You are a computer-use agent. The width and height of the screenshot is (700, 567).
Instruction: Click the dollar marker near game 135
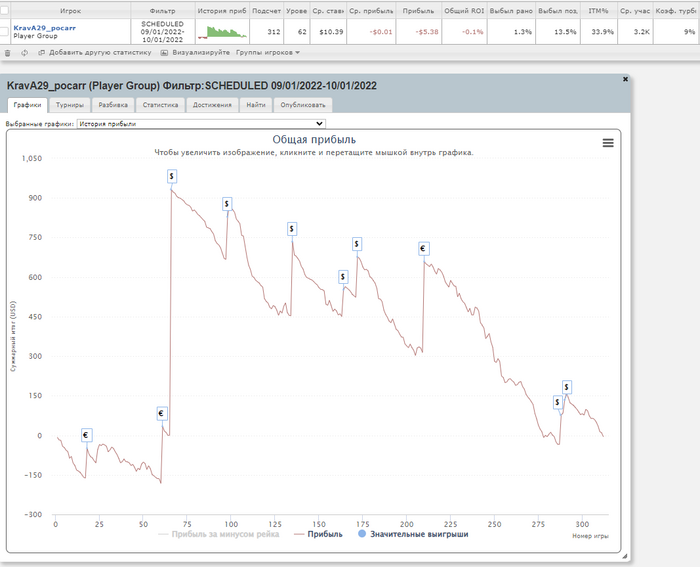[292, 229]
